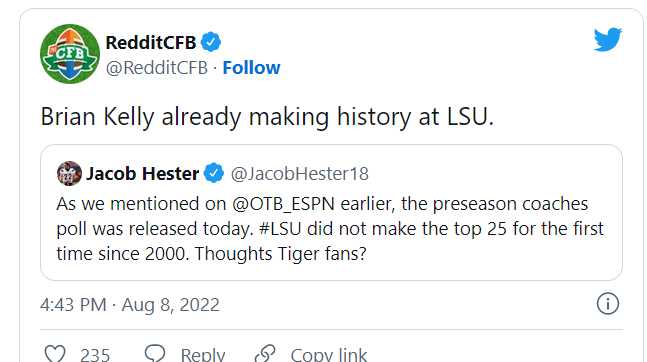647x362 pixels.
Task: Open the @RedditCFB handle link
Action: coord(156,68)
